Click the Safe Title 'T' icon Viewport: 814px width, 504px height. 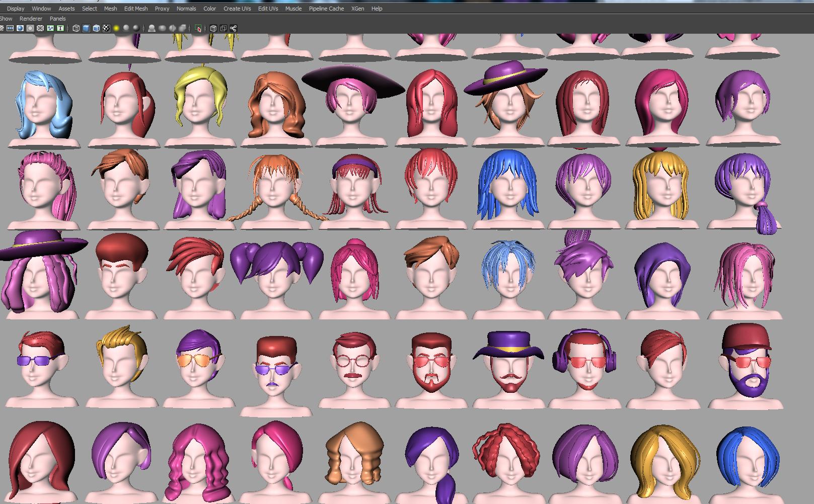60,28
